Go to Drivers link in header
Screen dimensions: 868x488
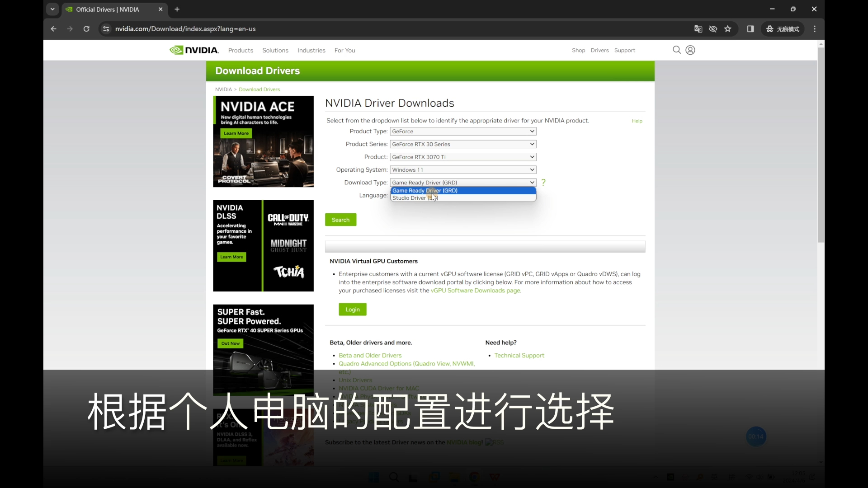(x=600, y=50)
